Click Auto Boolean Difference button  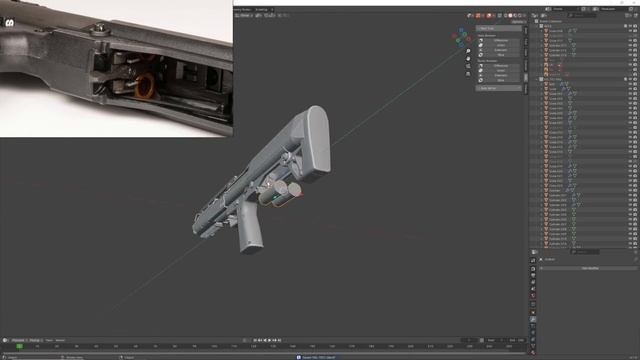click(501, 40)
